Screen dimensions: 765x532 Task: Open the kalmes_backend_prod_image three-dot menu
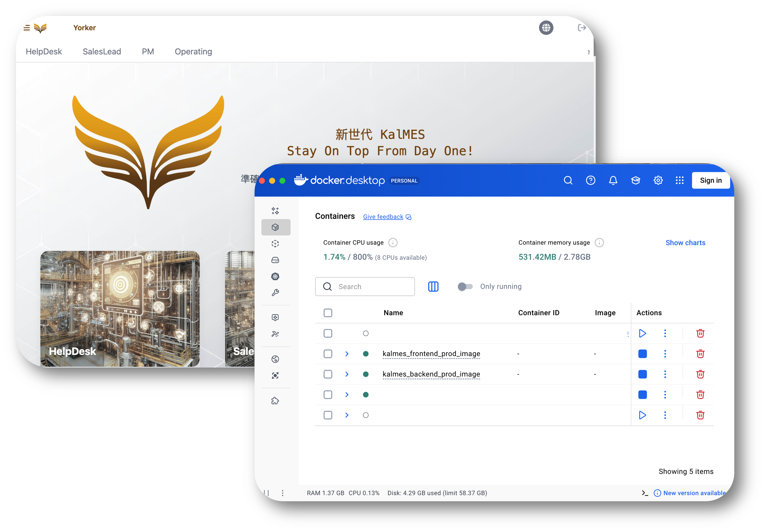click(x=665, y=374)
